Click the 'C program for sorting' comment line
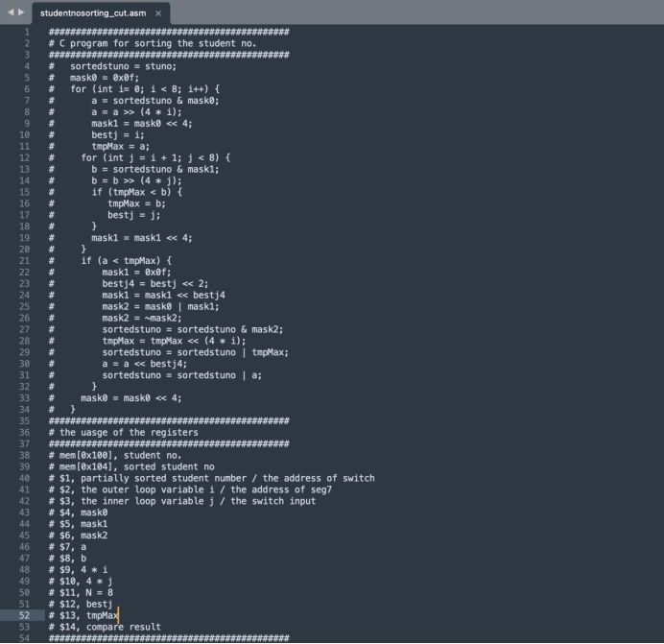Screen dimensions: 664x644 [x=154, y=43]
